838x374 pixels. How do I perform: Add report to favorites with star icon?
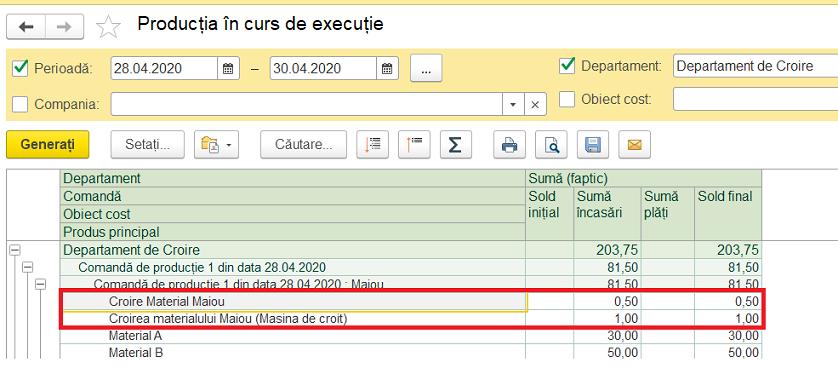108,27
